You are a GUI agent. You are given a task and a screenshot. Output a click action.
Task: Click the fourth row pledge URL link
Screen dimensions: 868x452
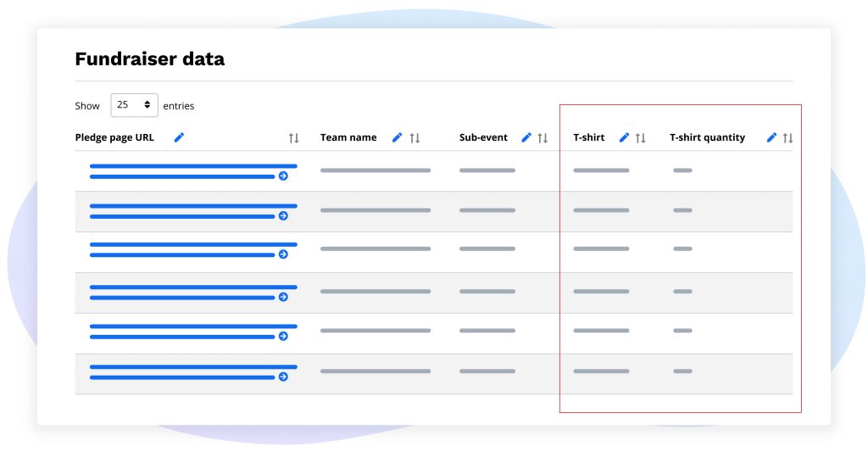[x=193, y=287]
